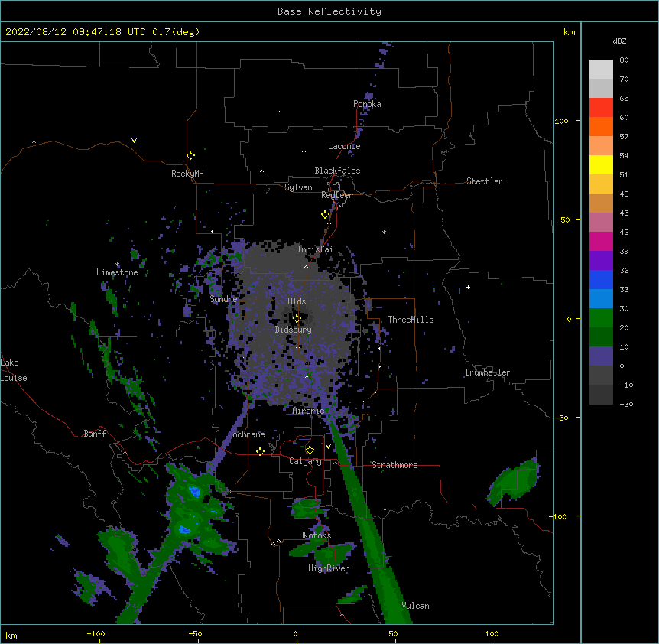Image resolution: width=659 pixels, height=644 pixels.
Task: Click the light gray 80 dBZ legend swatch
Action: (x=601, y=69)
